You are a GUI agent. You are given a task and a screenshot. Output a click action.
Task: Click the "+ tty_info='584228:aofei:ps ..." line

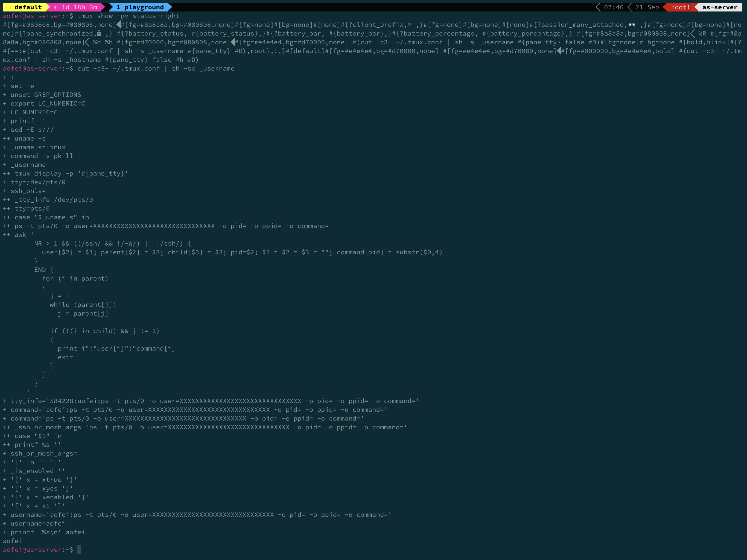211,401
